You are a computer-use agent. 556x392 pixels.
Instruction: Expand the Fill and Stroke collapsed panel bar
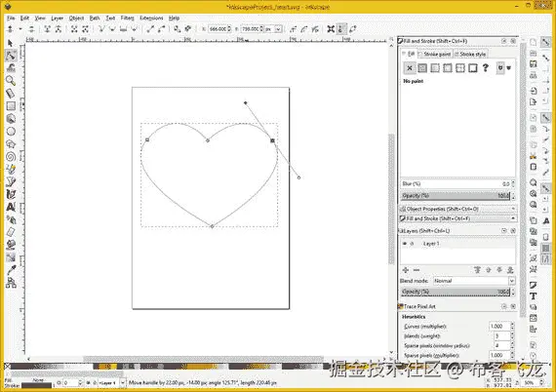[x=457, y=218]
